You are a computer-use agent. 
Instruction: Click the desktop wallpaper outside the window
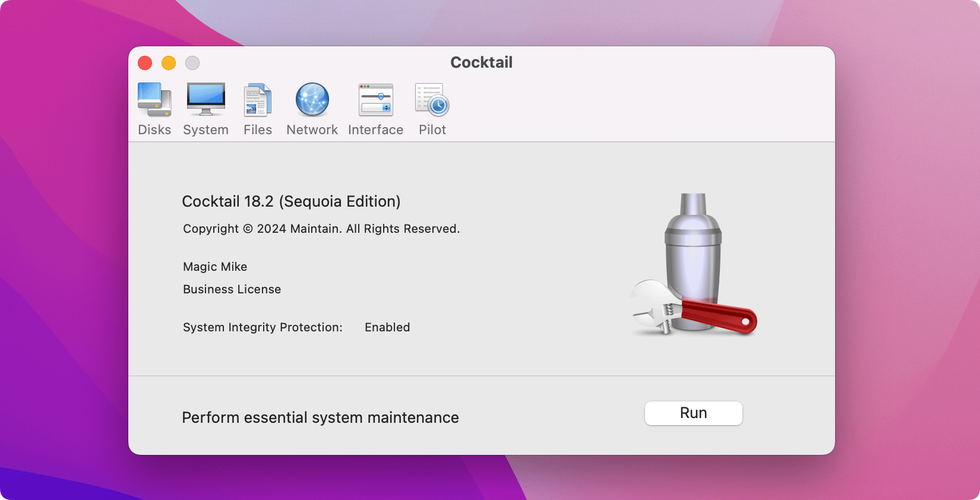(x=59, y=238)
